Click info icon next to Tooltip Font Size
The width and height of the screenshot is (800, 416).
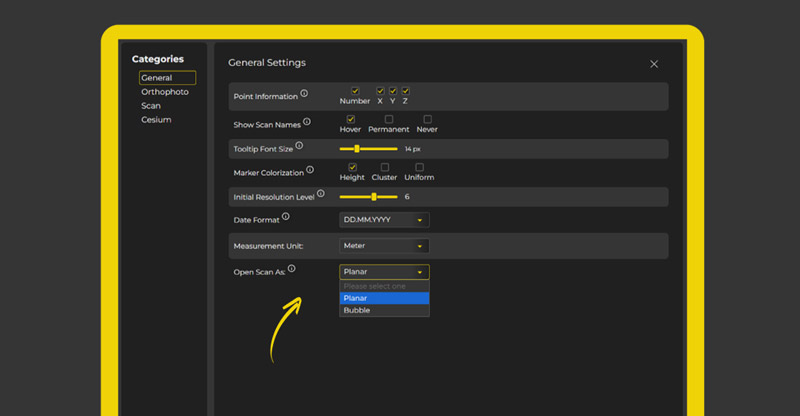tap(299, 146)
